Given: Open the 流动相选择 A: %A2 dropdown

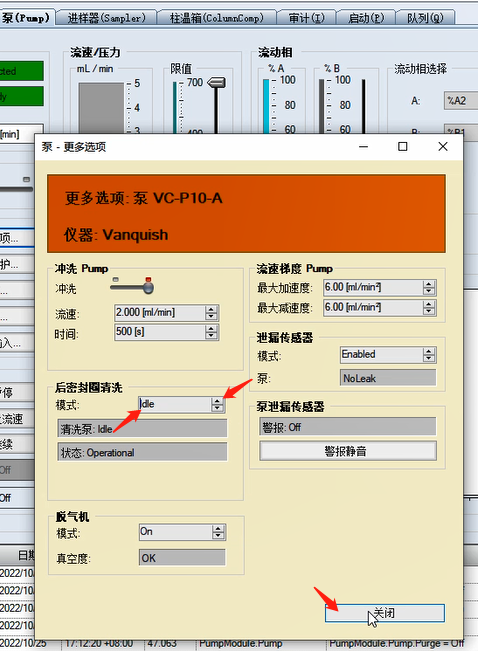Looking at the screenshot, I should click(x=461, y=100).
